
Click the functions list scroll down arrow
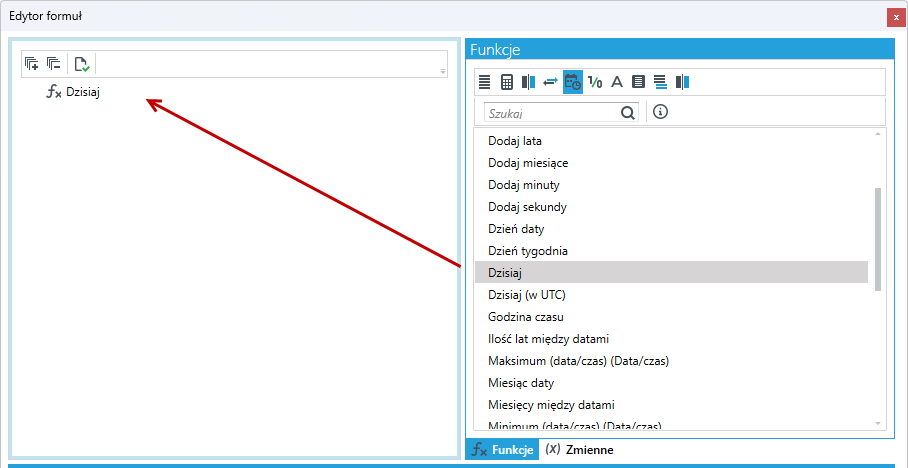click(x=877, y=423)
